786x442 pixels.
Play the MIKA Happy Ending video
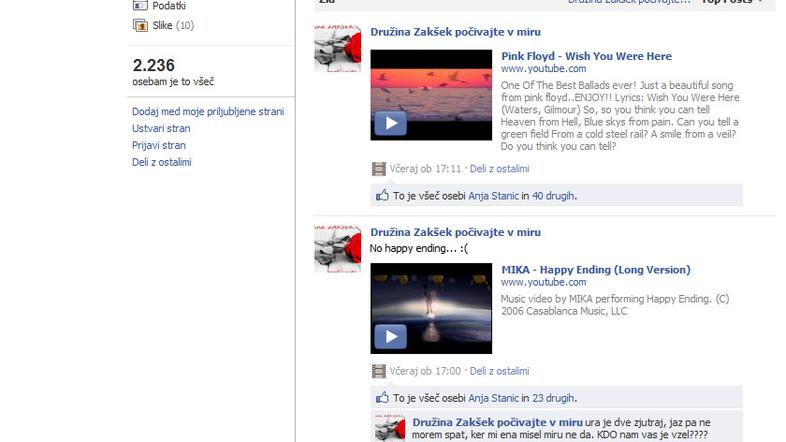coord(390,336)
